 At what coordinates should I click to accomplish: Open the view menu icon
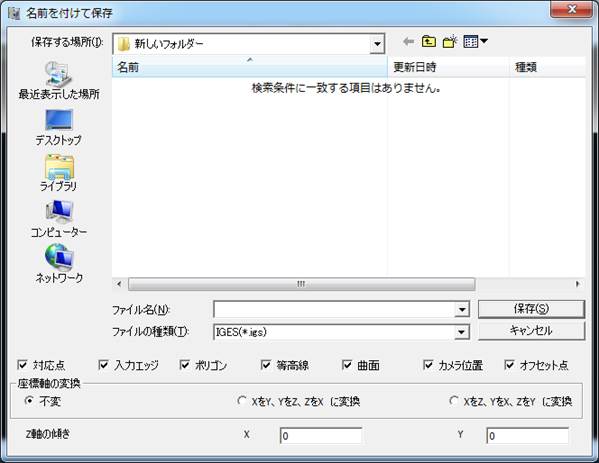475,41
